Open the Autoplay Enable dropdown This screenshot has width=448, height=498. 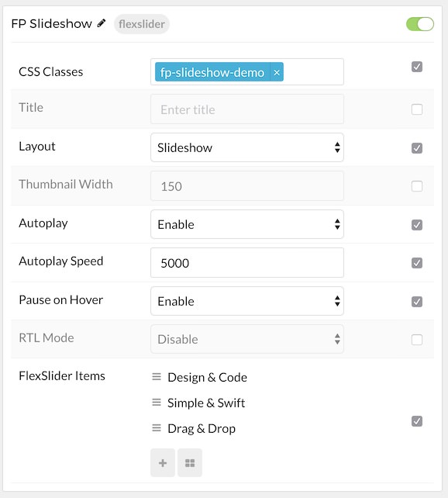coord(247,224)
